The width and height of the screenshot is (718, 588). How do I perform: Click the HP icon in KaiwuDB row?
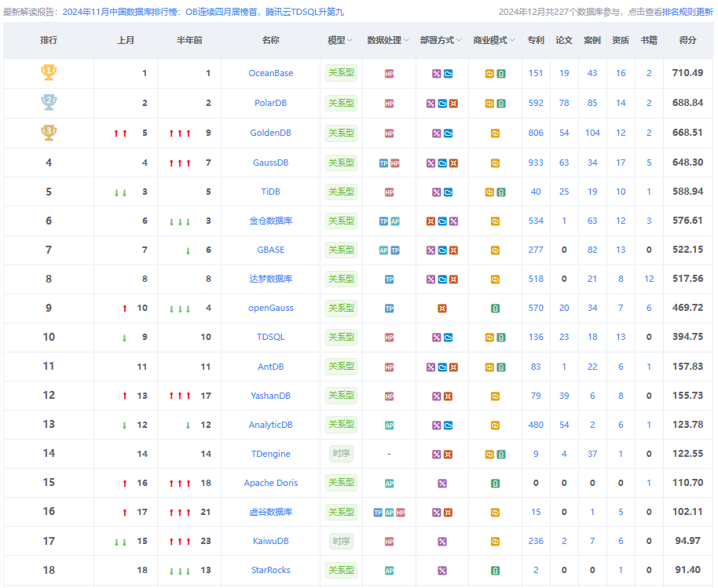pyautogui.click(x=389, y=542)
